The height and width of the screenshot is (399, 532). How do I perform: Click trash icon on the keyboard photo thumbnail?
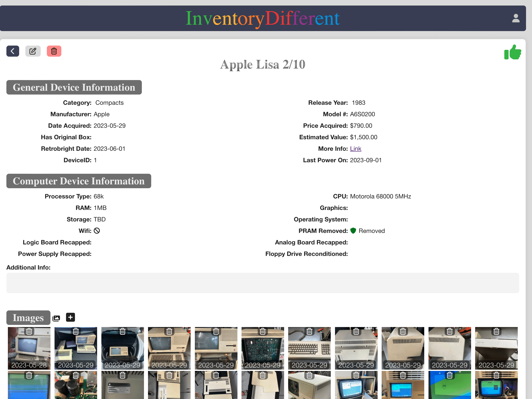309,332
